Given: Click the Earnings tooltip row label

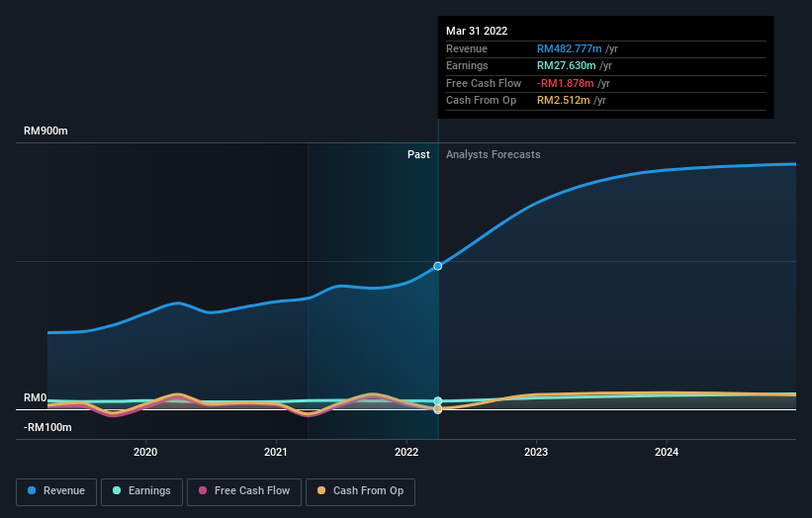Looking at the screenshot, I should [467, 65].
